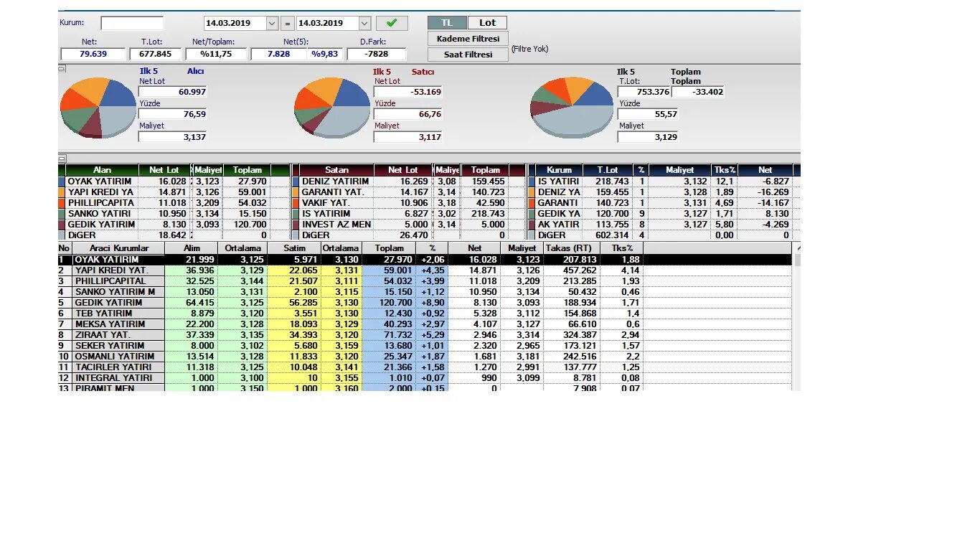980x551 pixels.
Task: Sort by the Satan column header
Action: click(x=336, y=170)
